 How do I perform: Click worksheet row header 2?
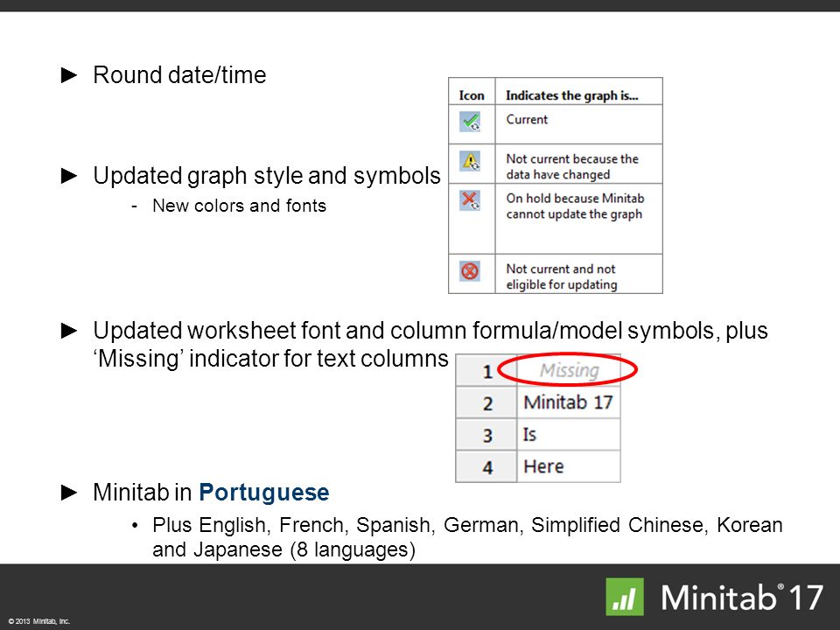pos(486,402)
